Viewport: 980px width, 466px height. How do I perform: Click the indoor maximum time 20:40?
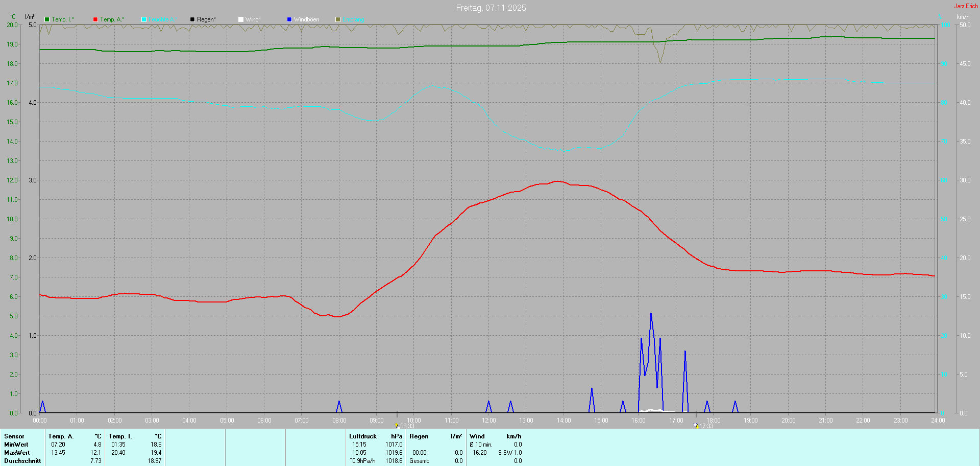[118, 453]
